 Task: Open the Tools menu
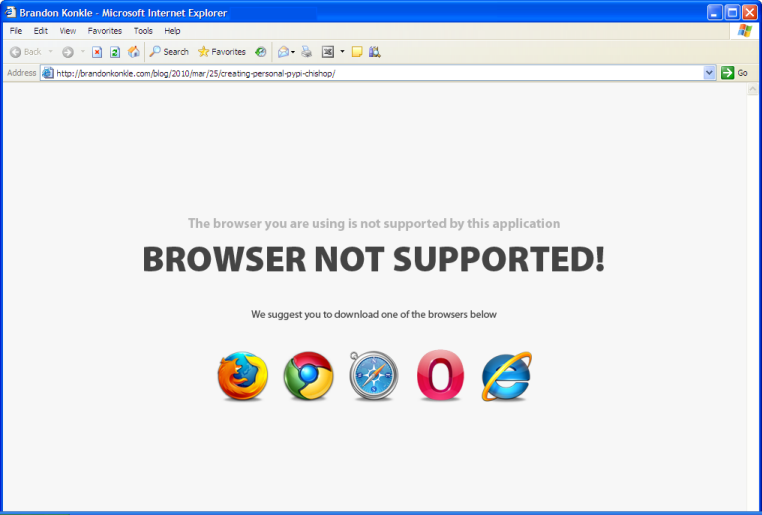(x=143, y=31)
